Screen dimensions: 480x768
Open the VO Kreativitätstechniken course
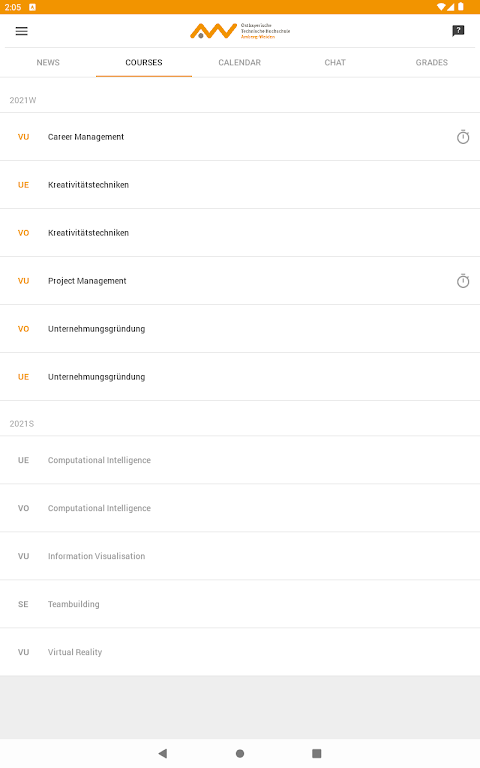[x=240, y=233]
